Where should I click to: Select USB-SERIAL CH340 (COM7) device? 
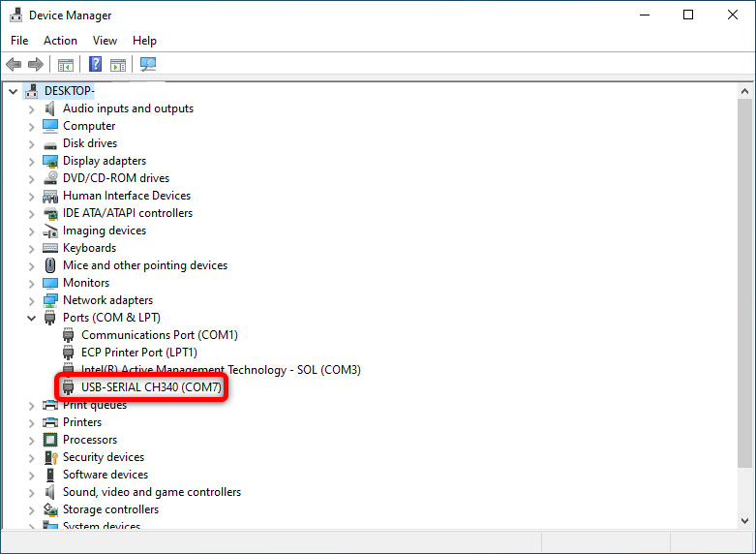point(152,387)
